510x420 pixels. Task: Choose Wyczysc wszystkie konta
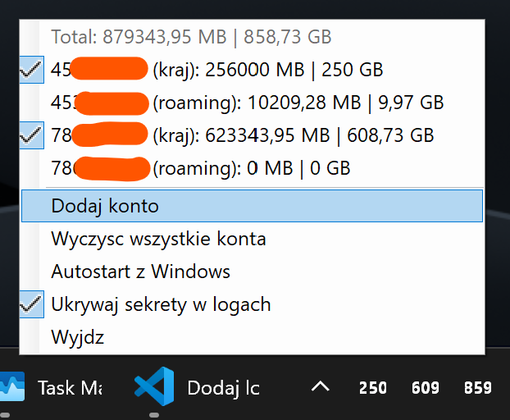pyautogui.click(x=252, y=239)
